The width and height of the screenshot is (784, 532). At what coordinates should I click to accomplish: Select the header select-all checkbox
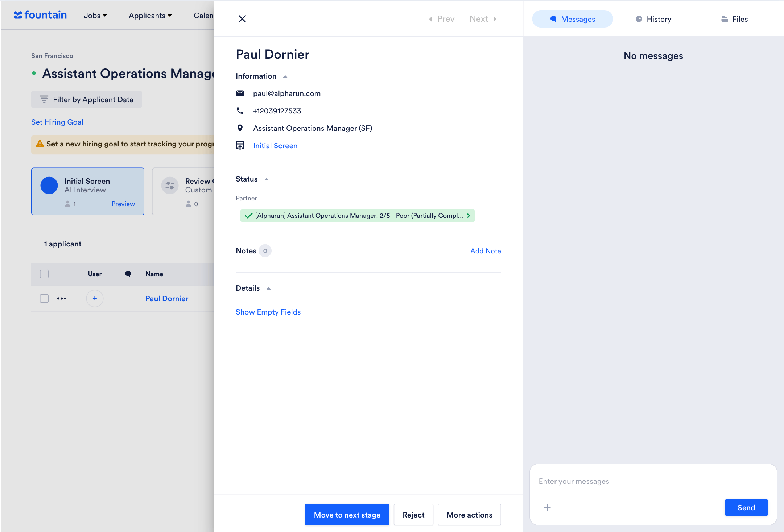(44, 274)
